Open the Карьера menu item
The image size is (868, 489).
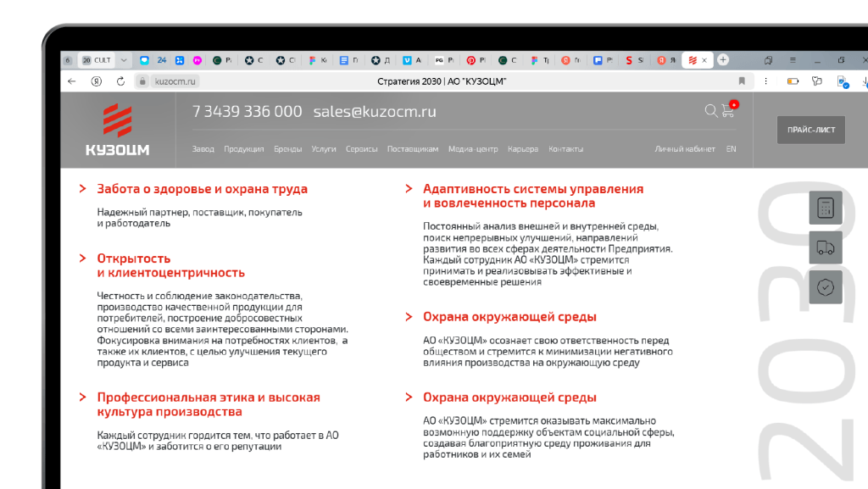coord(522,149)
